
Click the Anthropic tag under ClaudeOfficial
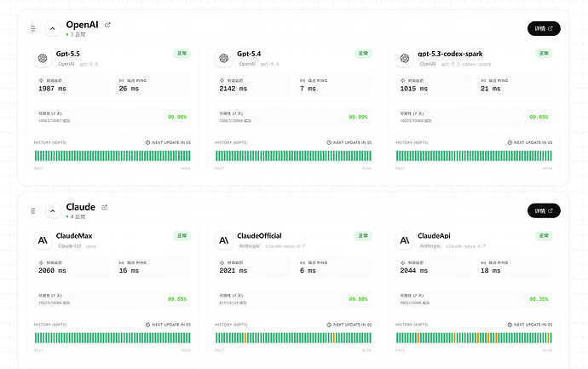250,246
